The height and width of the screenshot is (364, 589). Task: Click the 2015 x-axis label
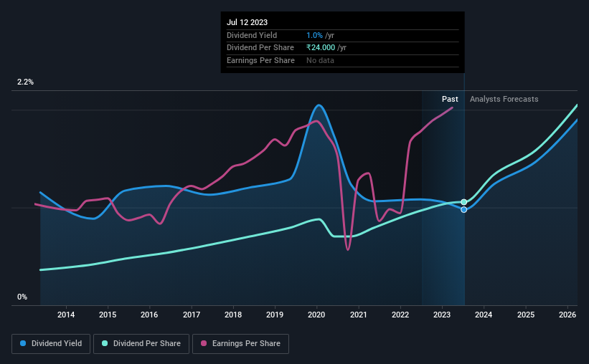(x=108, y=315)
